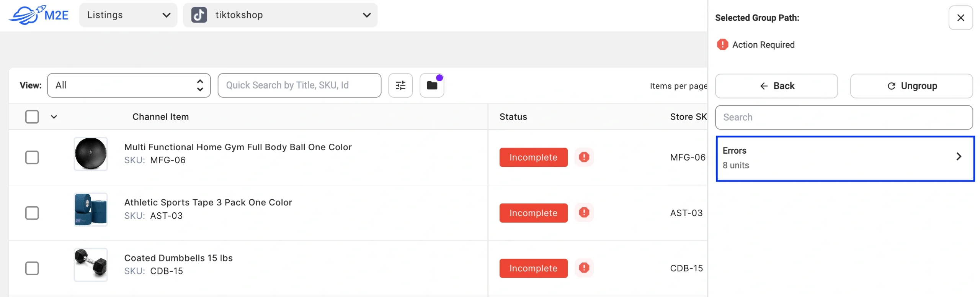The image size is (980, 297).
Task: Click error alert icon for AST-03
Action: point(583,213)
